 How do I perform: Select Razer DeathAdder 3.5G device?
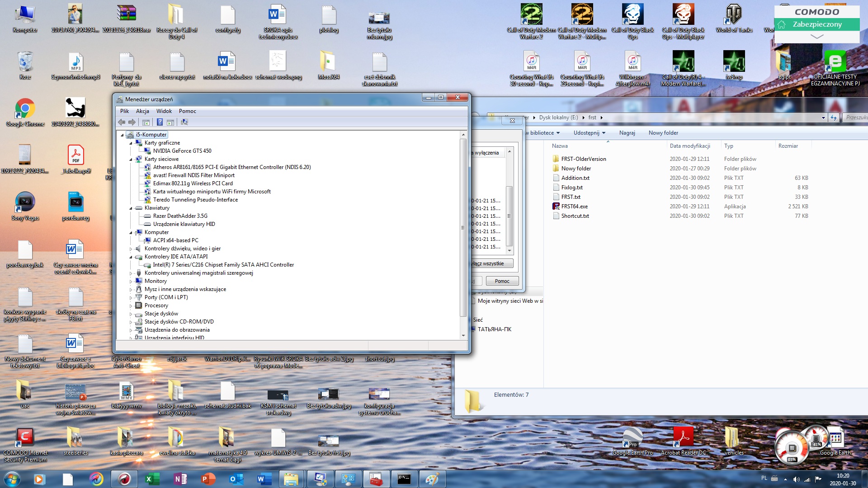[180, 216]
